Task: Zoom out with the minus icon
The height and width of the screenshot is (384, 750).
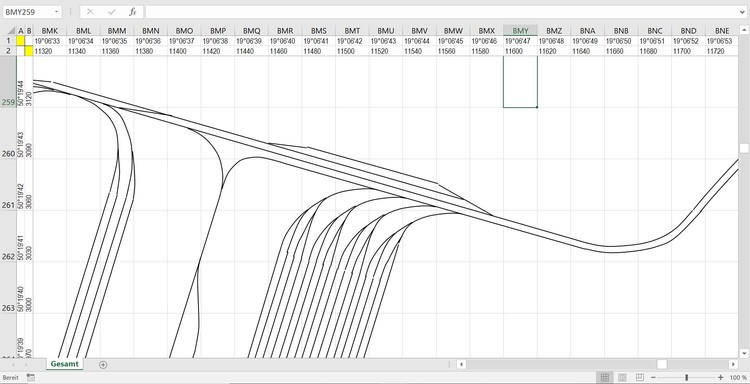Action: click(653, 378)
